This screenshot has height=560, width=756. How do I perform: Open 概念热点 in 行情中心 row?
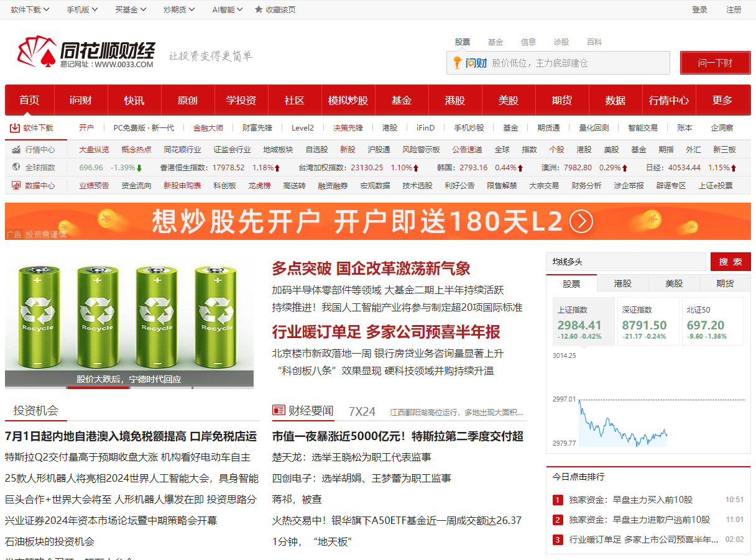click(136, 150)
